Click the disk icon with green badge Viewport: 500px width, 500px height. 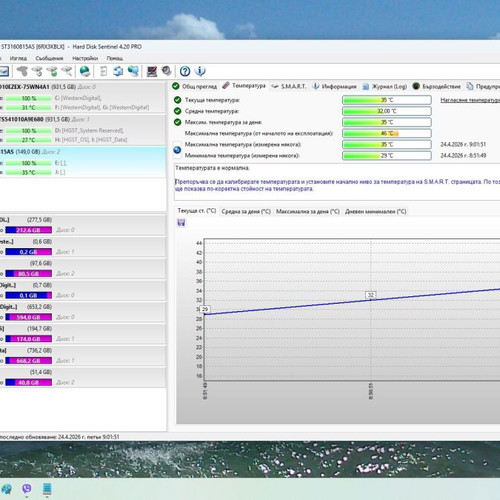click(52, 71)
